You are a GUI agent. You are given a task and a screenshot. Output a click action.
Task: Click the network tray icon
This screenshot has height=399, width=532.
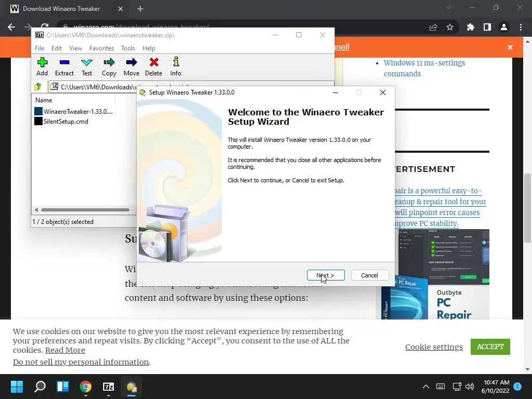pyautogui.click(x=457, y=387)
